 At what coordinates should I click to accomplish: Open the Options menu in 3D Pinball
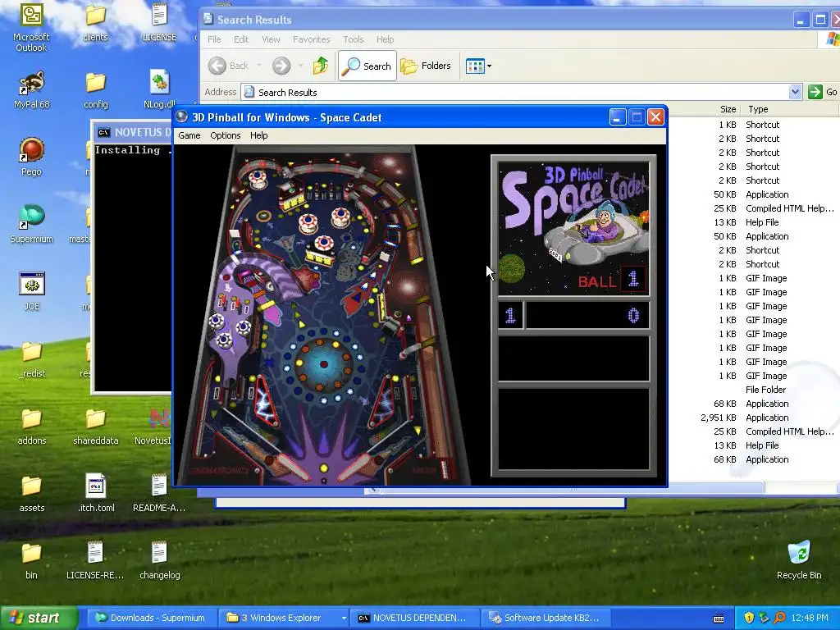coord(225,135)
